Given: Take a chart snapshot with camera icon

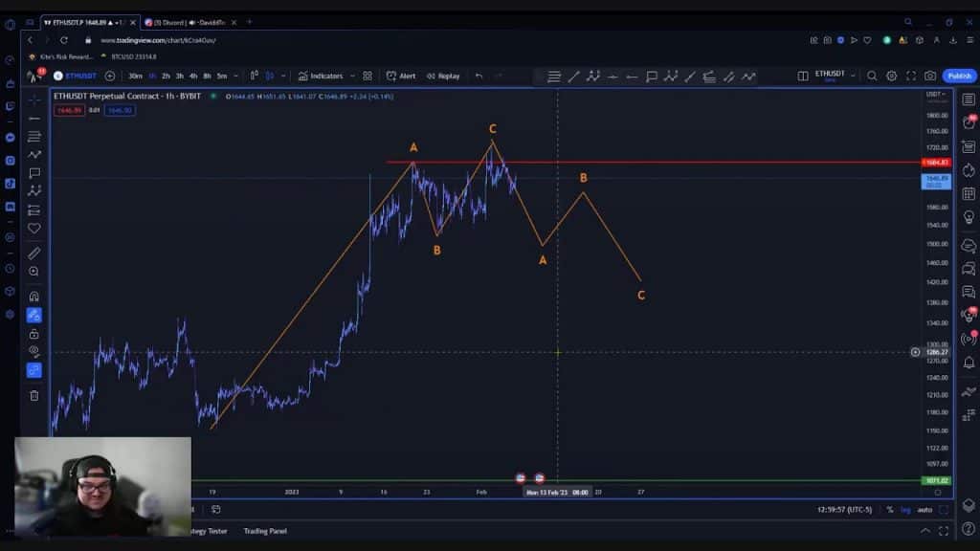Looking at the screenshot, I should [929, 76].
